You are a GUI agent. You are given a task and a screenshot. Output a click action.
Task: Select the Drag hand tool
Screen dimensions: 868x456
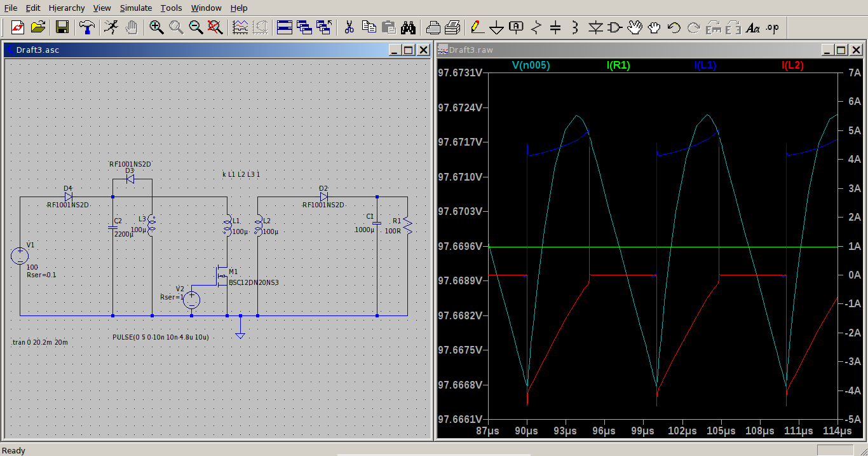[x=654, y=27]
